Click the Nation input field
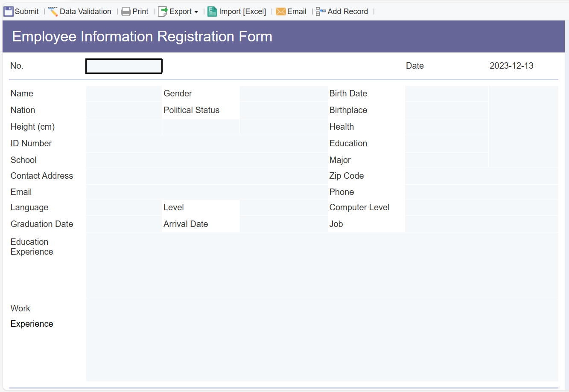 (x=124, y=110)
